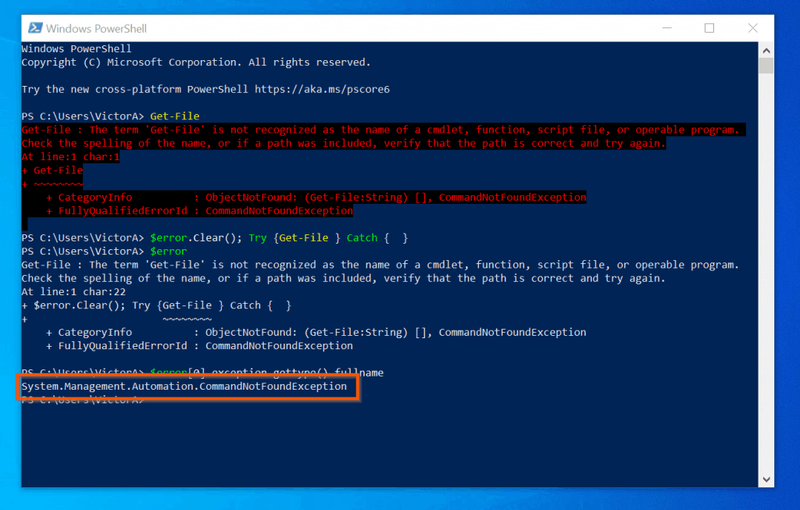Click the red 'FullyQualifiedErrorId' line

[x=199, y=211]
